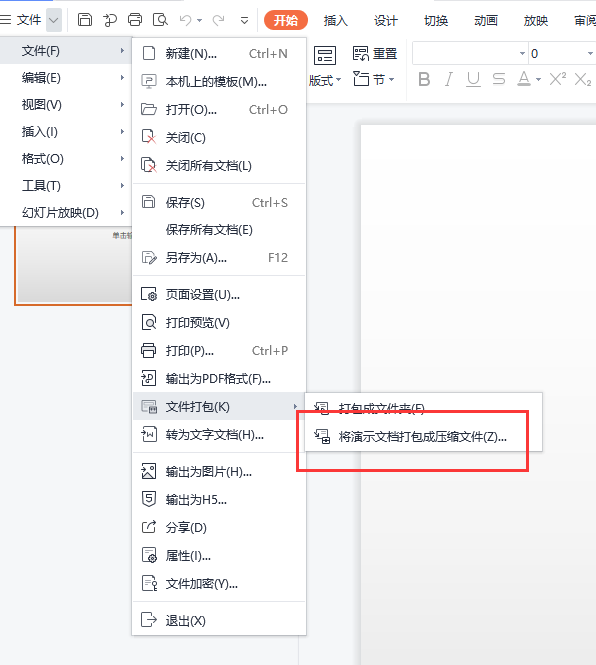Switch to the 放映 ribbon tab
Image resolution: width=596 pixels, height=665 pixels.
[536, 20]
